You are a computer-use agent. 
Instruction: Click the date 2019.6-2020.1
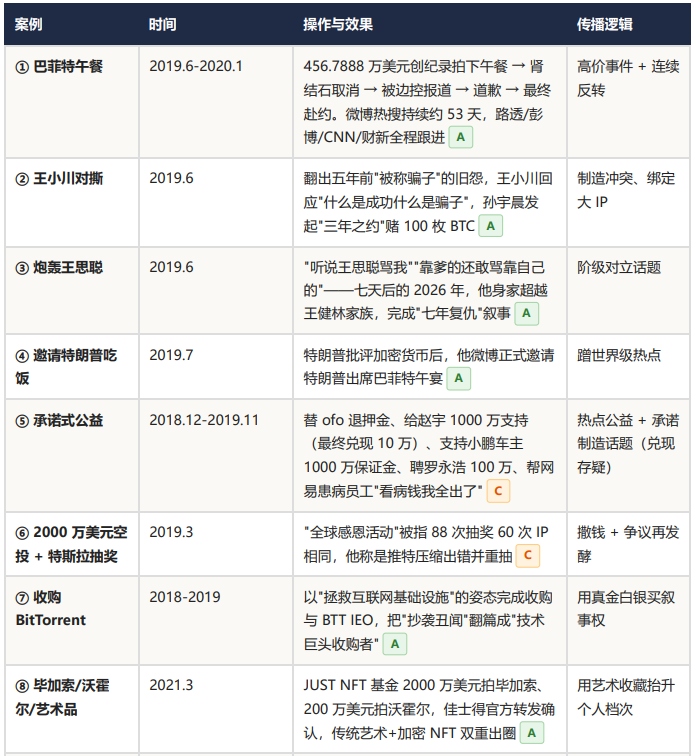[196, 66]
